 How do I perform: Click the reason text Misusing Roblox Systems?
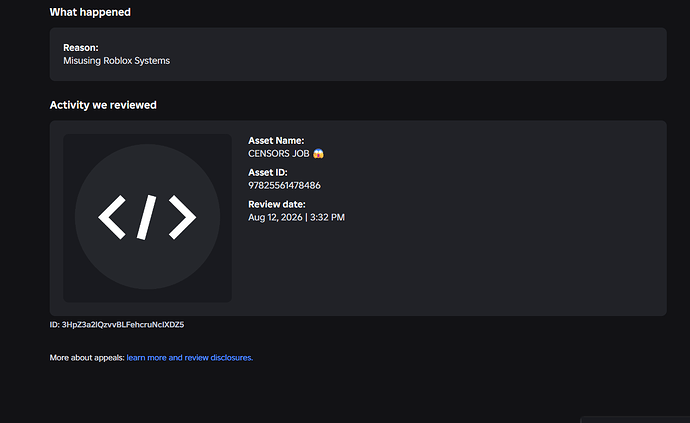117,61
